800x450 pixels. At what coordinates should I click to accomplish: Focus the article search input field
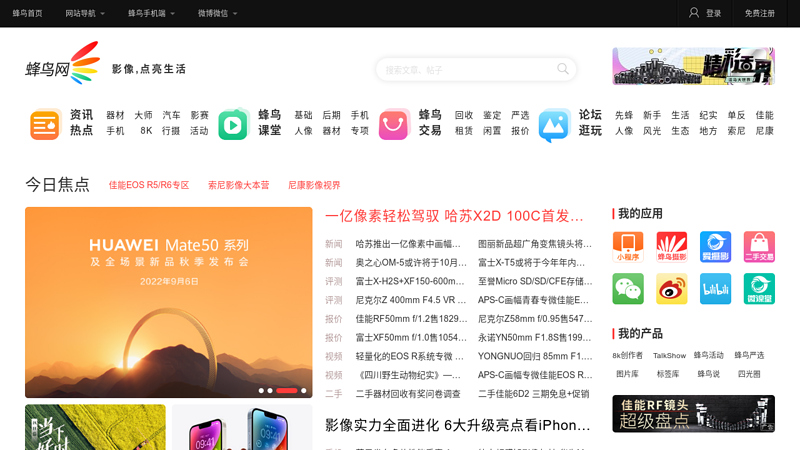pyautogui.click(x=467, y=69)
